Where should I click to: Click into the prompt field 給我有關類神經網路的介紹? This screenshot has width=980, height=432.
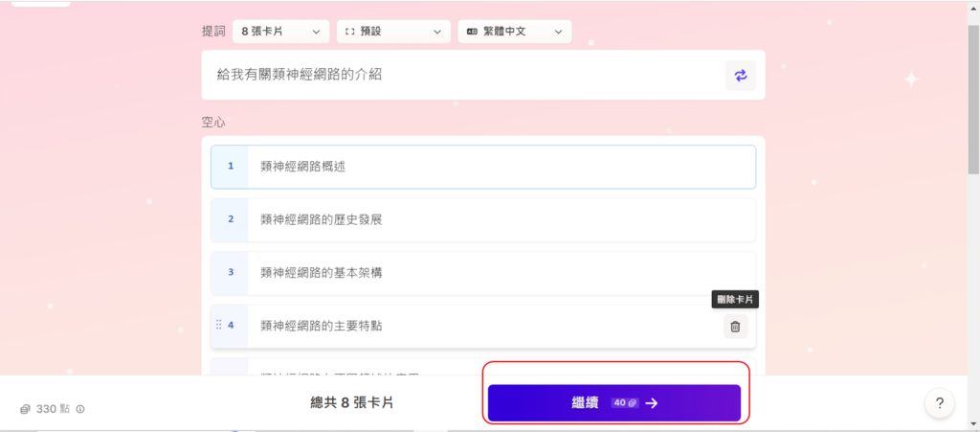(x=459, y=75)
